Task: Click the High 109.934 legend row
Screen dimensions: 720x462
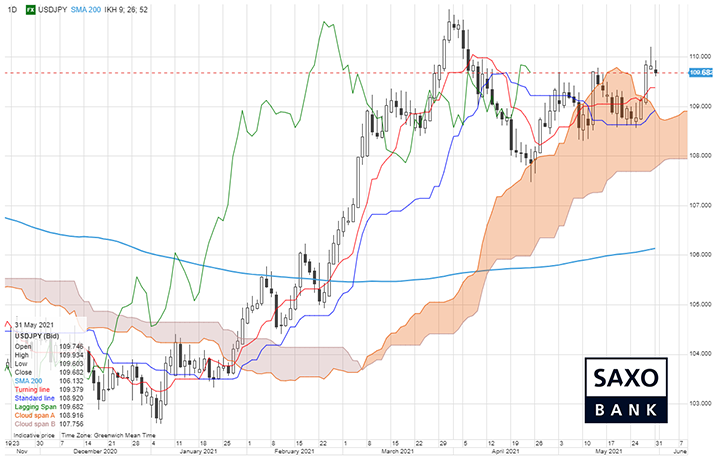Action: [x=49, y=355]
